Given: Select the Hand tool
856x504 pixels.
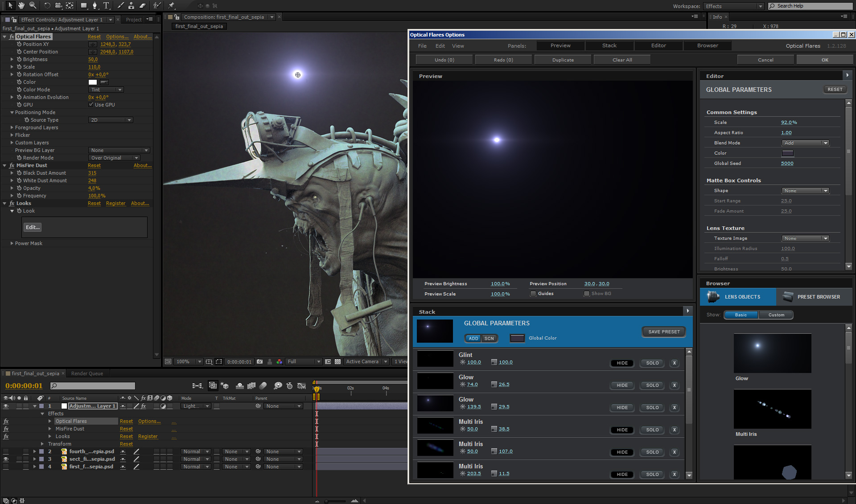Looking at the screenshot, I should (x=21, y=5).
